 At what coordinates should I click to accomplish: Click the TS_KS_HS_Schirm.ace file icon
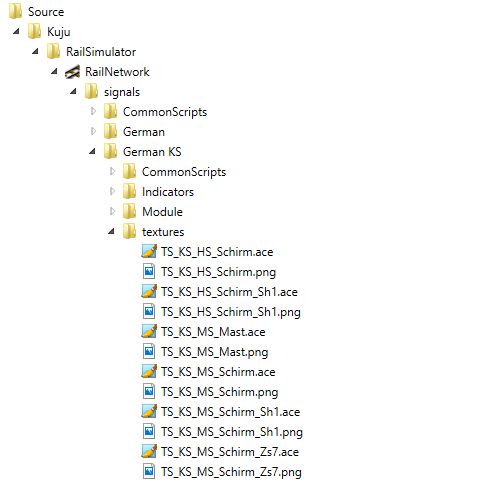point(149,251)
